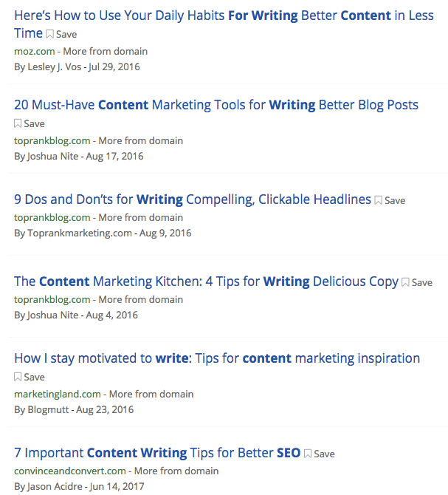Screen dimensions: 448x495
Task: Bookmark the Content Marketing Kitchen article
Action: (x=417, y=282)
